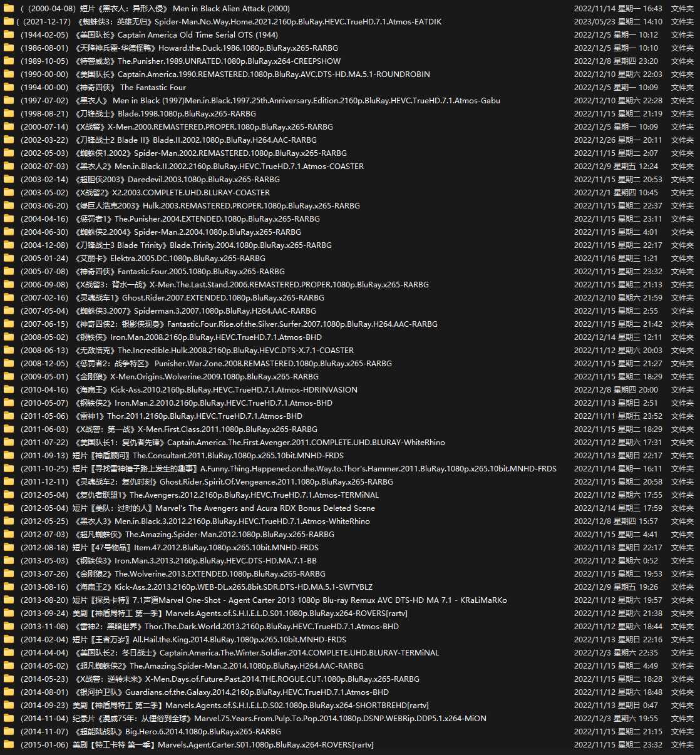Select folder icon of Howard.the.Duck.1986
700x755 pixels.
tap(8, 48)
